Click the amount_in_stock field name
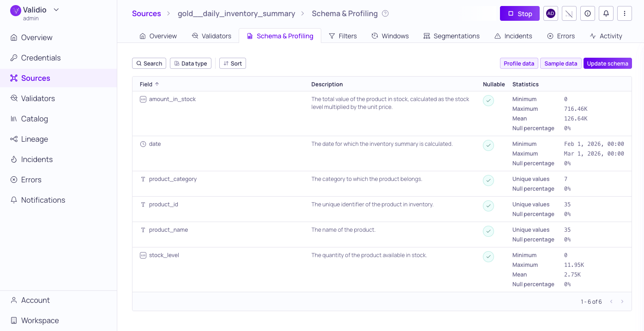This screenshot has width=644, height=331. pyautogui.click(x=172, y=99)
